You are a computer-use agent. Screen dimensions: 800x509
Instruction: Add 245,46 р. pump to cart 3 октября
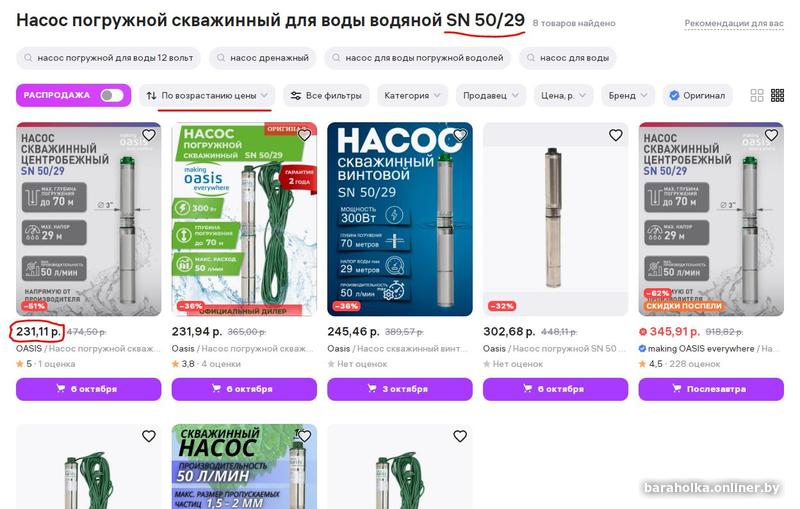click(x=399, y=389)
